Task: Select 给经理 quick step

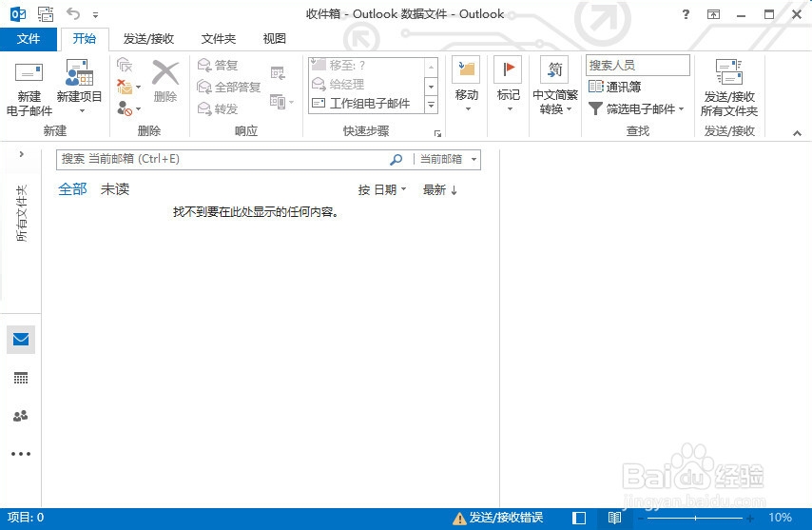Action: [x=366, y=84]
